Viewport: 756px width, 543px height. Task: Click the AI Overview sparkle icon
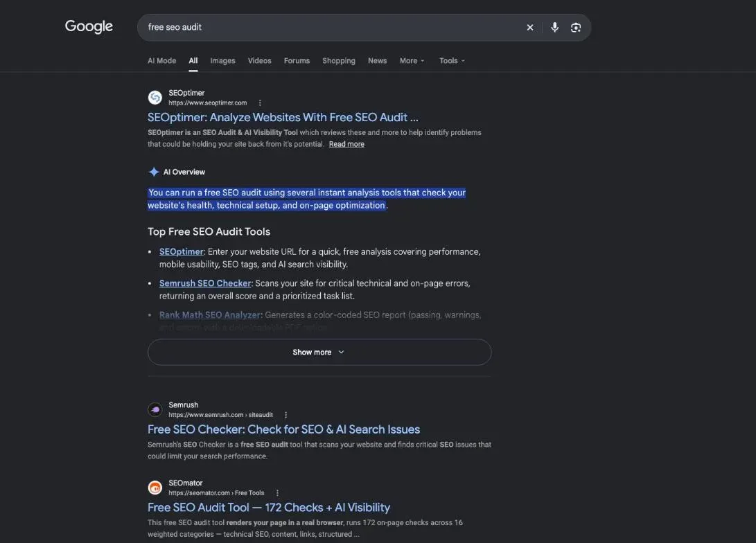pyautogui.click(x=154, y=172)
